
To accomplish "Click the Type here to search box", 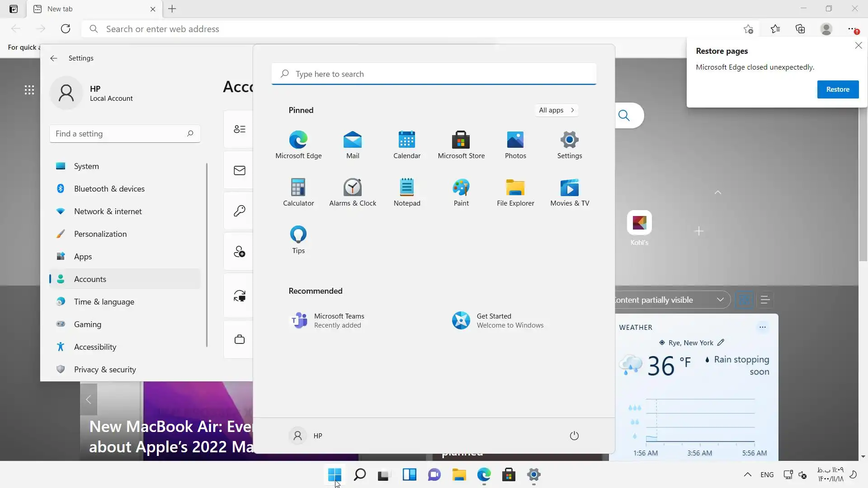I will pyautogui.click(x=434, y=74).
